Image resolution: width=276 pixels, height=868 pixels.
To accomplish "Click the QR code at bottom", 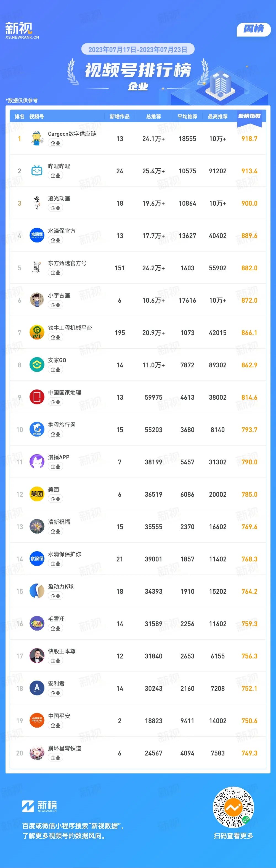I will tap(233, 808).
